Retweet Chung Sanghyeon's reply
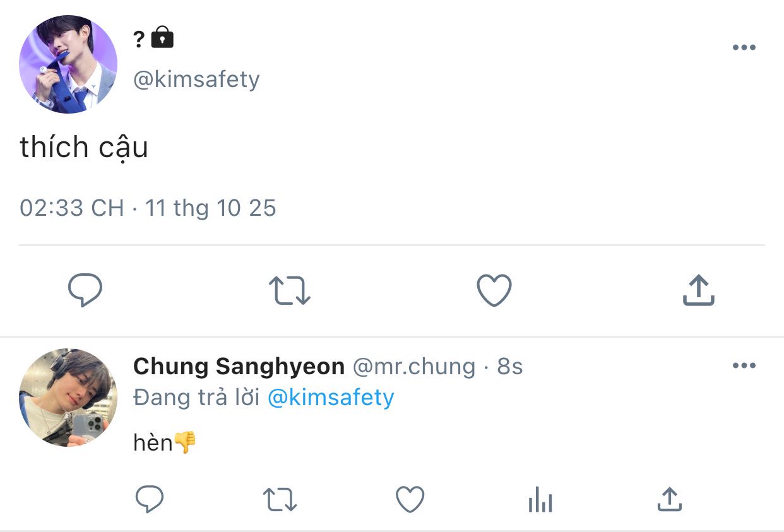This screenshot has width=784, height=532. point(280,500)
